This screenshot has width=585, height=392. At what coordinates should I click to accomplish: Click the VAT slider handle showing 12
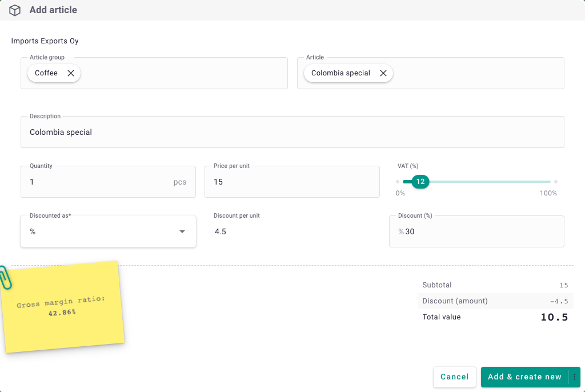coord(420,182)
